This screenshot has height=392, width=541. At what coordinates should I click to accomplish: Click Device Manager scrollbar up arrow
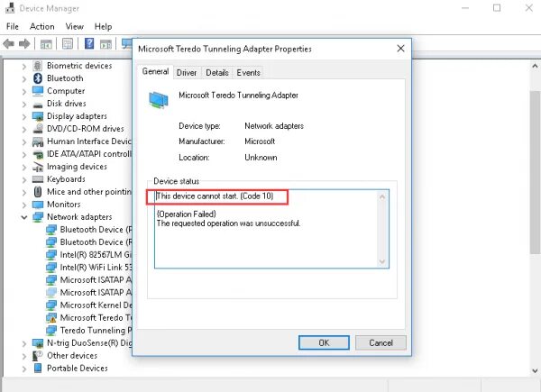tap(535, 66)
